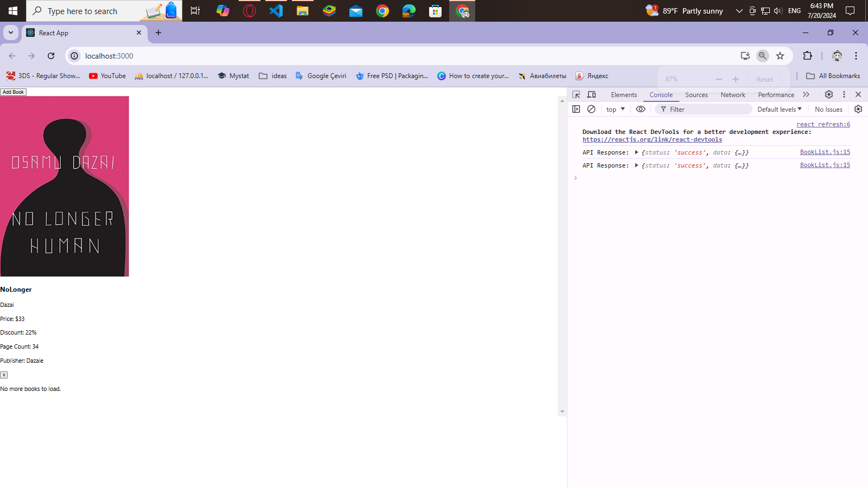The image size is (868, 488).
Task: Expand hidden DevTools tabs with the chevron
Action: coord(806,94)
